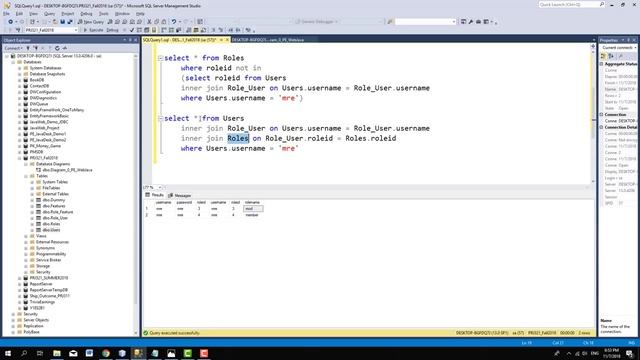Select the dbo.Features table

[54, 206]
